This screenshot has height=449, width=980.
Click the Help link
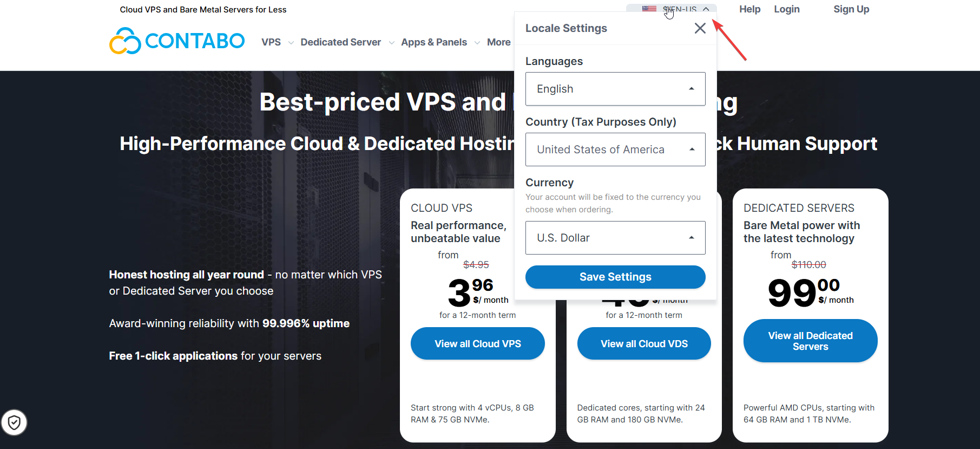pyautogui.click(x=750, y=9)
